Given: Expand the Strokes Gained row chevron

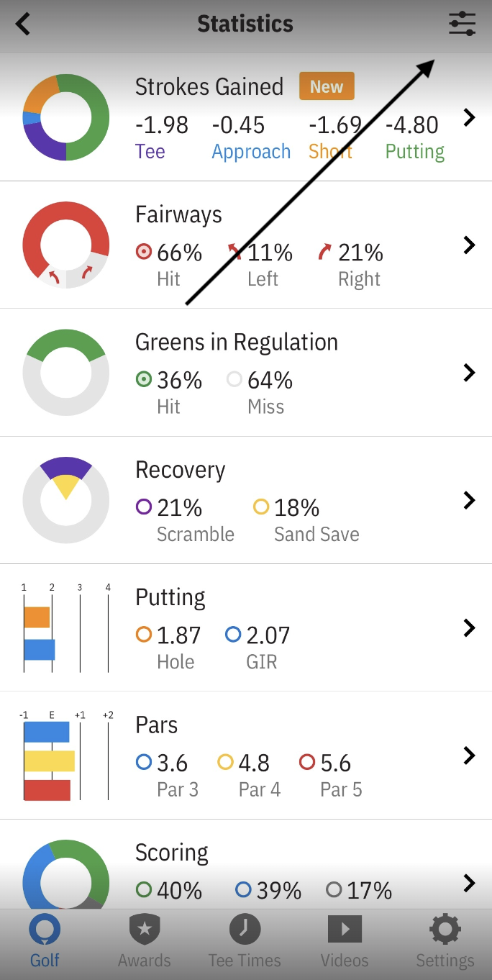Looking at the screenshot, I should point(470,117).
